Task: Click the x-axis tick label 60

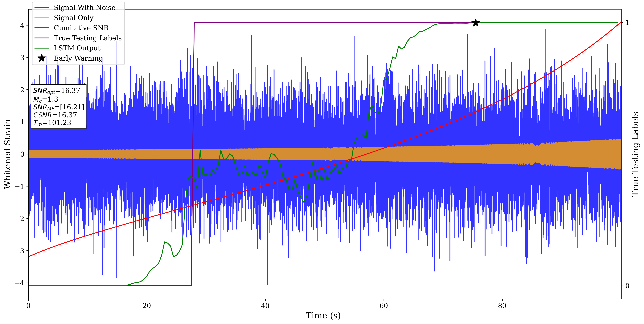Action: (x=383, y=306)
